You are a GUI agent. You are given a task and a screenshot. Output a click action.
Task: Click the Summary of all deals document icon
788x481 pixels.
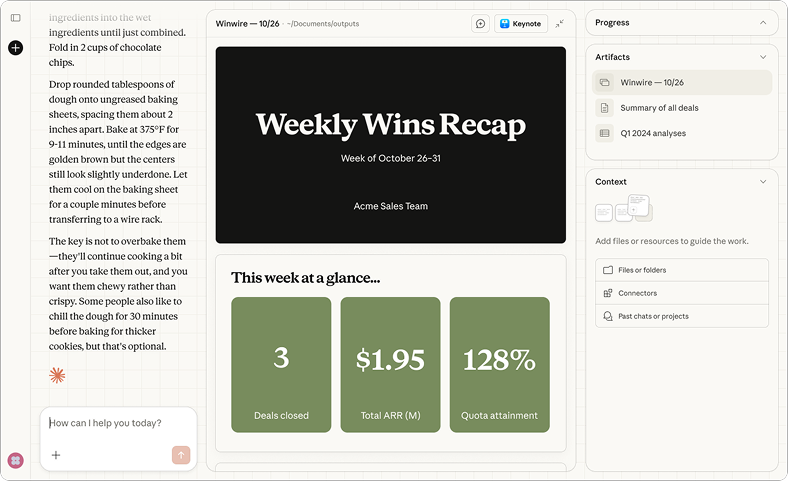point(605,108)
